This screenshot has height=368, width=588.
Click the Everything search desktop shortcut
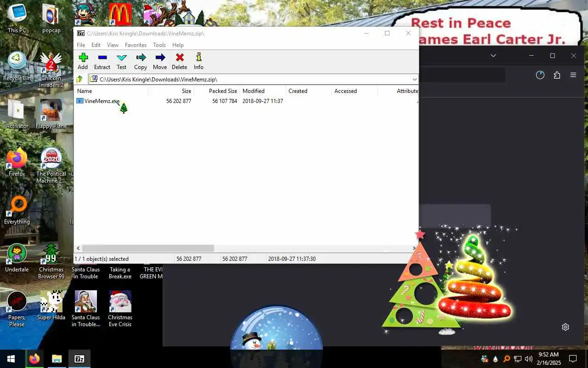[17, 210]
